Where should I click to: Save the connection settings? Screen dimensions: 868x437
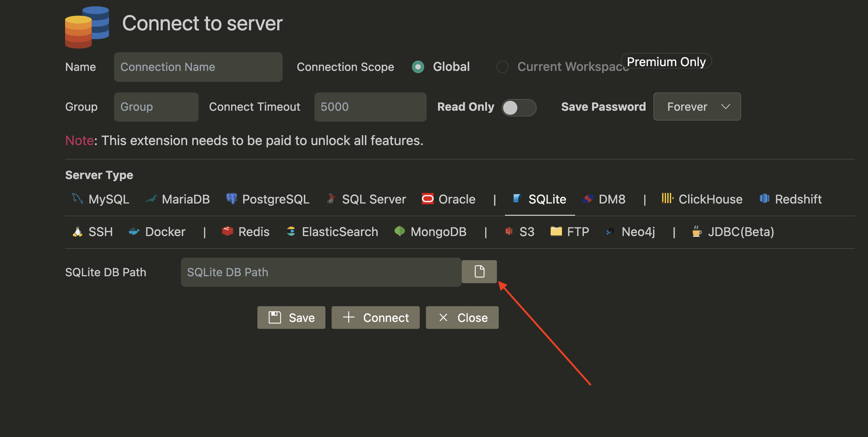[291, 317]
